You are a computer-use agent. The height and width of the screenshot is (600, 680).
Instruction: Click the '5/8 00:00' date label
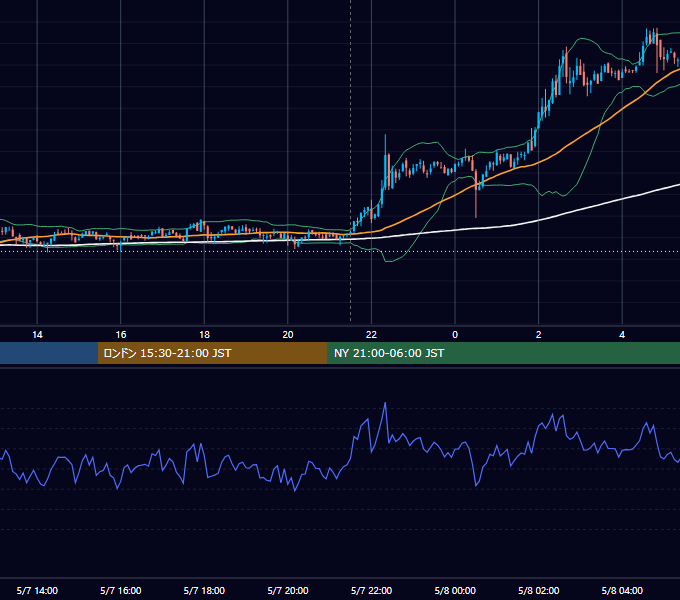pos(455,590)
